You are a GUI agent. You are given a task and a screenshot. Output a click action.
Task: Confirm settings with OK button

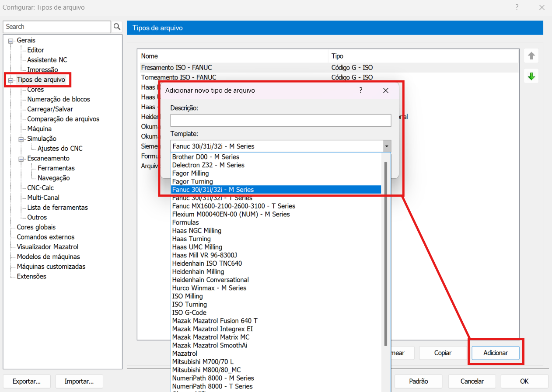[524, 381]
